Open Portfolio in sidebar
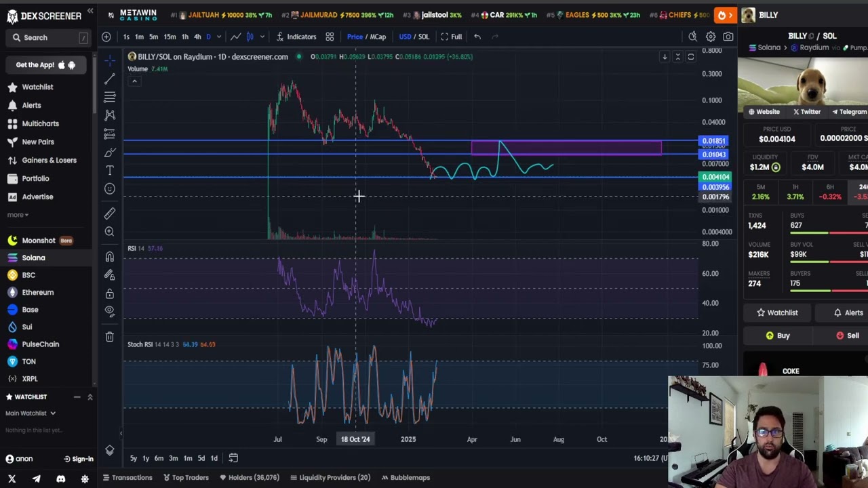 click(x=35, y=178)
